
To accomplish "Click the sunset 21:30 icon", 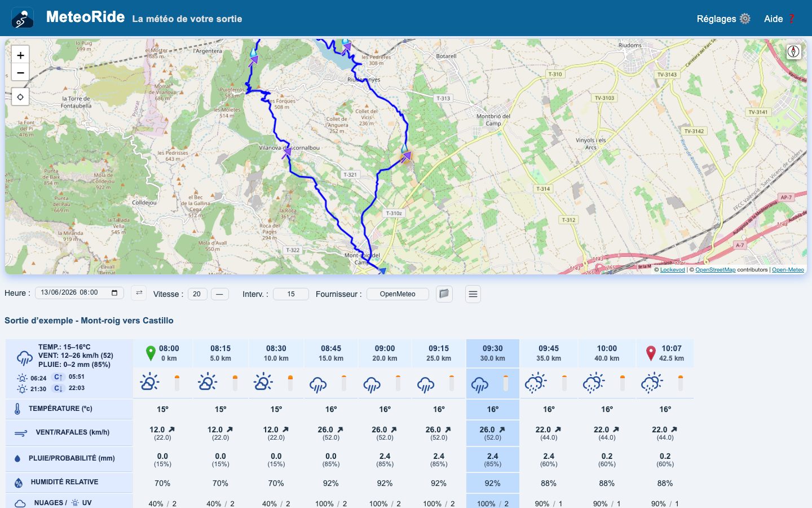I will [x=23, y=389].
